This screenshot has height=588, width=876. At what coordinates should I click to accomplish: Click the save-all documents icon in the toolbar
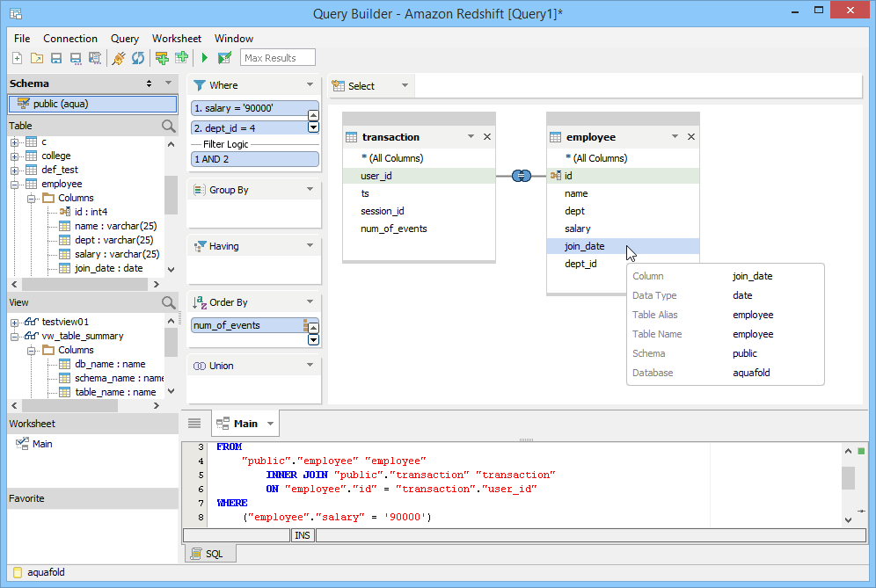95,58
